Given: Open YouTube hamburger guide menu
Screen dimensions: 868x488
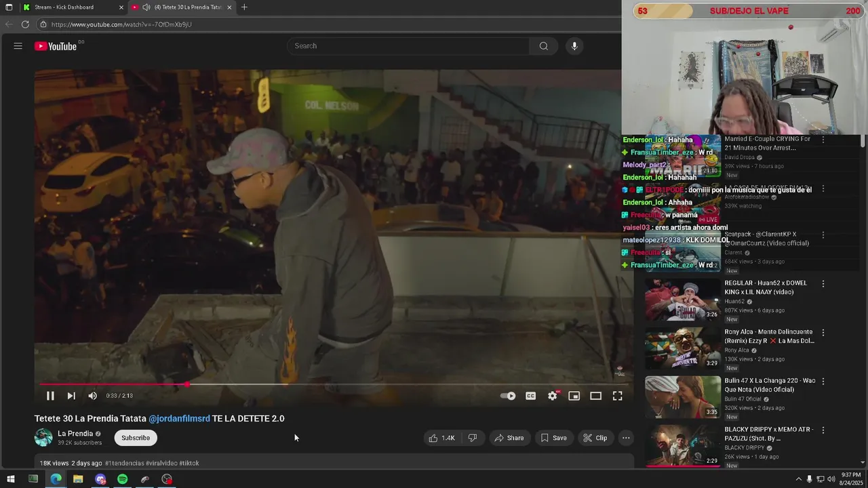Looking at the screenshot, I should [x=18, y=46].
